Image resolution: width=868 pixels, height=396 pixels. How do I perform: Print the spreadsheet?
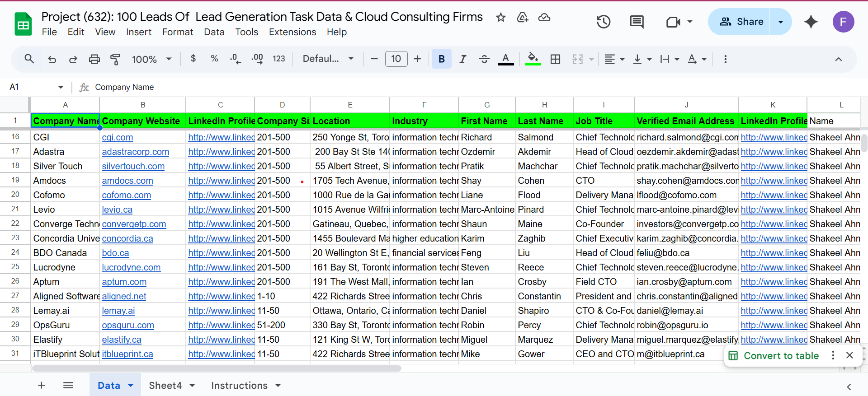[94, 59]
